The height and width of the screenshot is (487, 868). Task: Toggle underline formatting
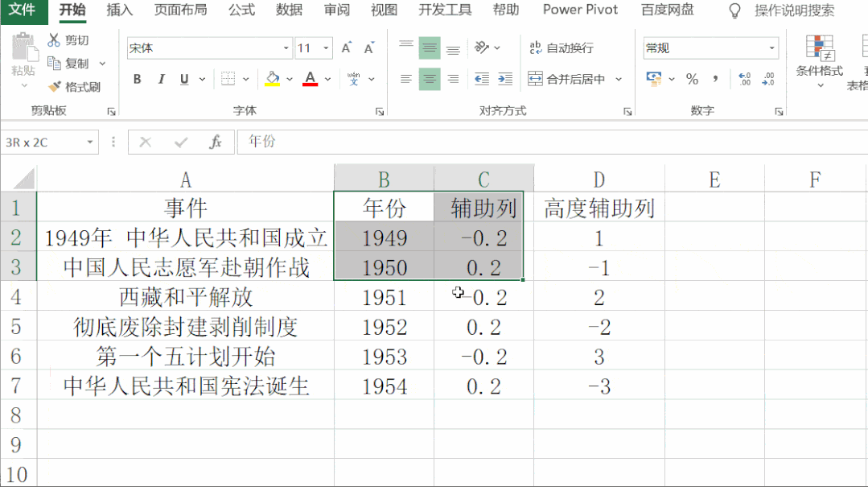(x=184, y=79)
